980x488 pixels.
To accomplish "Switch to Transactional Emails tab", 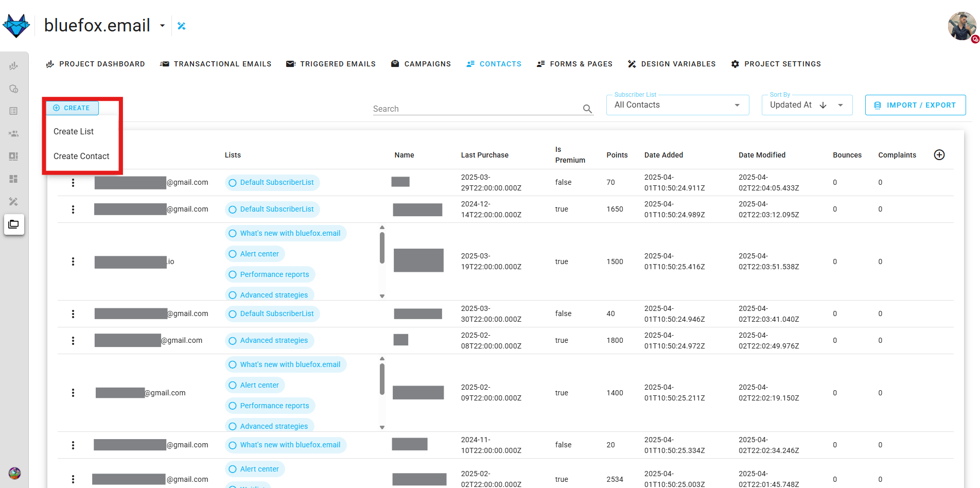I will pos(216,64).
